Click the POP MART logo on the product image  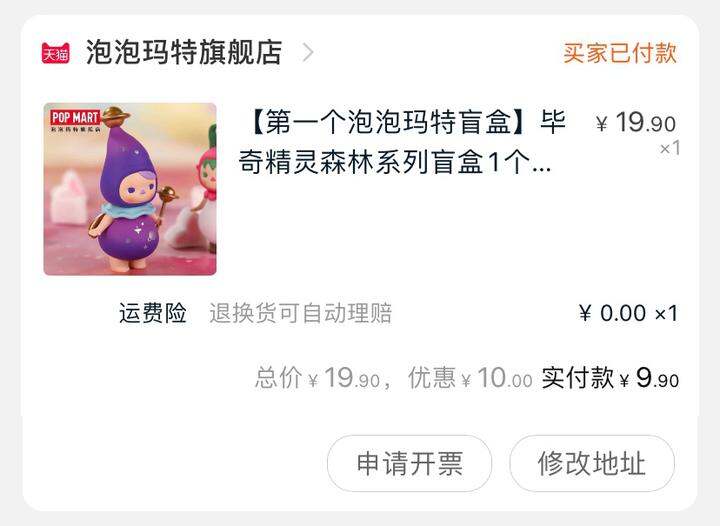pyautogui.click(x=75, y=120)
